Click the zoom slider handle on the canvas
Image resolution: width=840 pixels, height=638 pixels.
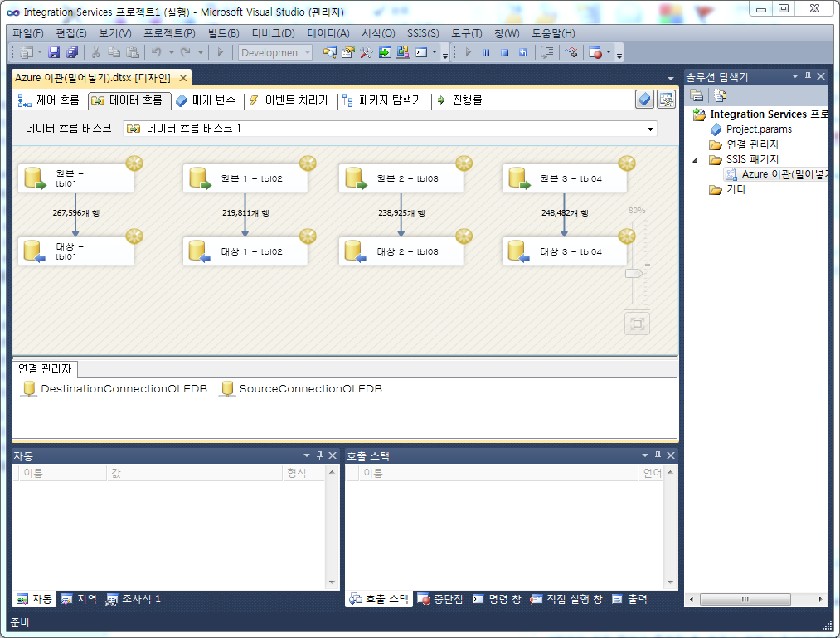634,274
